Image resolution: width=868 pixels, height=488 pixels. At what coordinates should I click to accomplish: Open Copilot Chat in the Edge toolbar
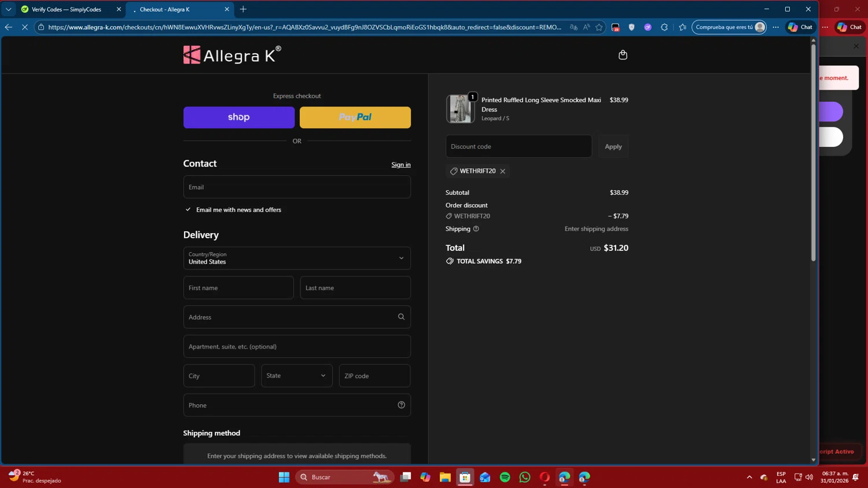800,27
